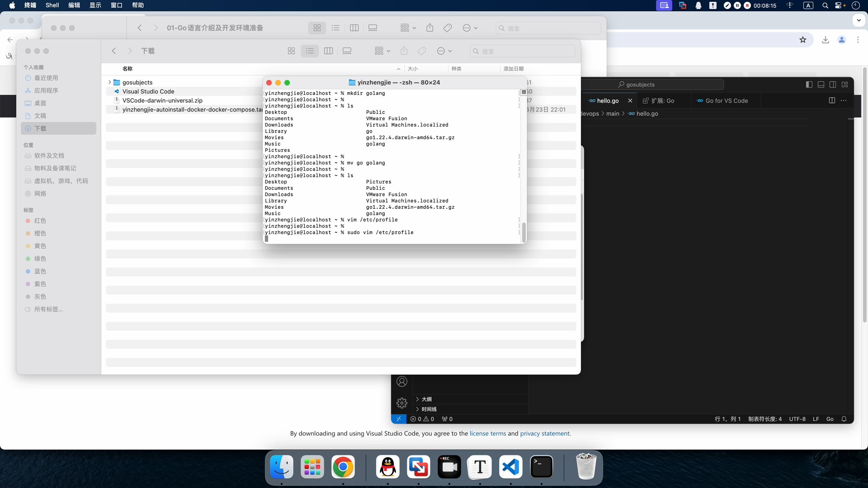Open Finder group-by dropdown in Downloads window
The width and height of the screenshot is (868, 488).
coord(382,51)
